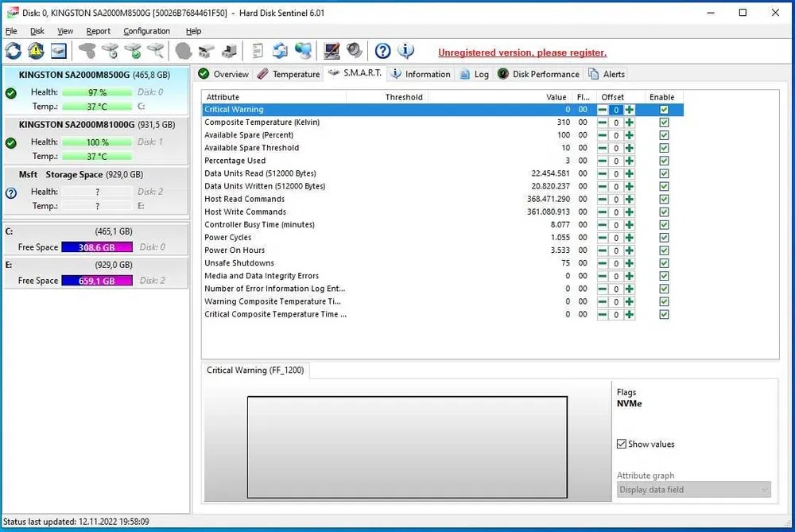Click the 97 % health bar of Disk 0
Viewport: 795px width, 532px height.
[x=97, y=92]
